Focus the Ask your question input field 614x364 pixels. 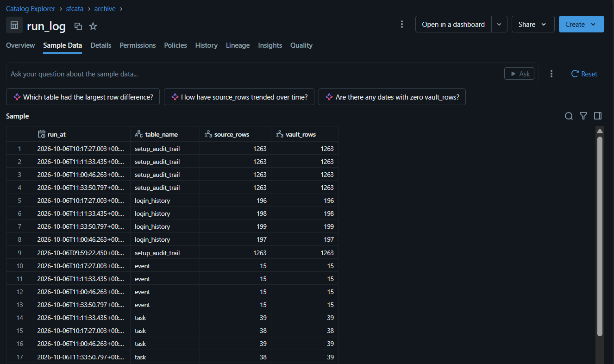[x=255, y=74]
